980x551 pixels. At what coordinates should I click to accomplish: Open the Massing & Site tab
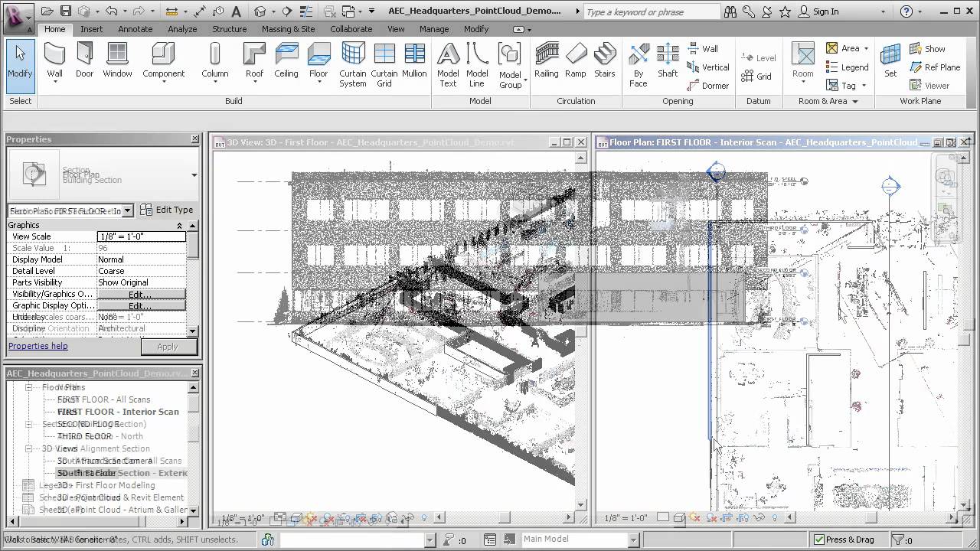(x=288, y=28)
